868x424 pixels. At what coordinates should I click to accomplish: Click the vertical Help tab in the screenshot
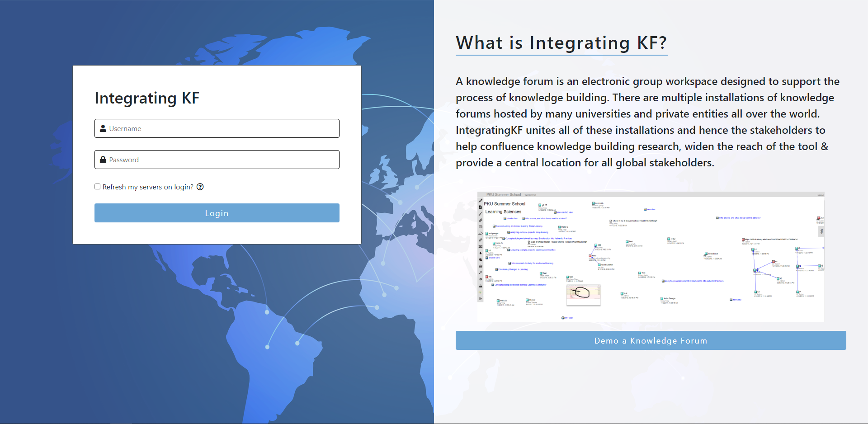821,231
